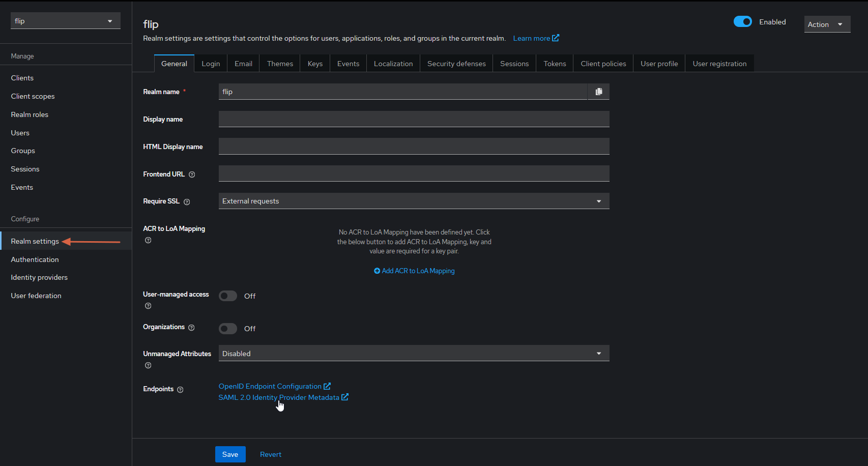Click the Revert link
The height and width of the screenshot is (466, 868).
pos(271,454)
